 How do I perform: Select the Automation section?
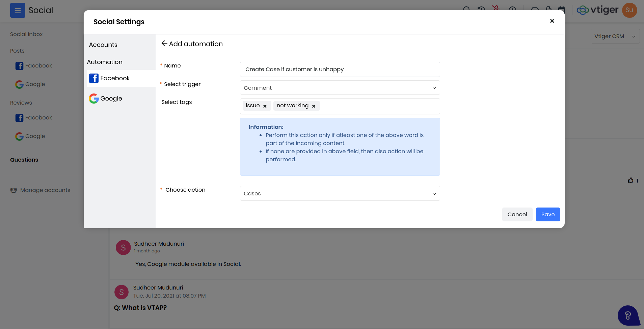pos(105,62)
